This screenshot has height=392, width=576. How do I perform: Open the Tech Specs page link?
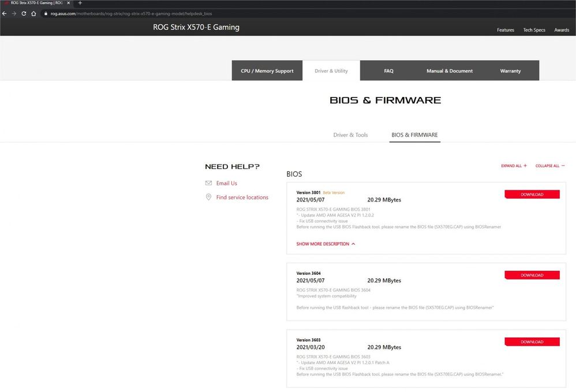point(534,30)
